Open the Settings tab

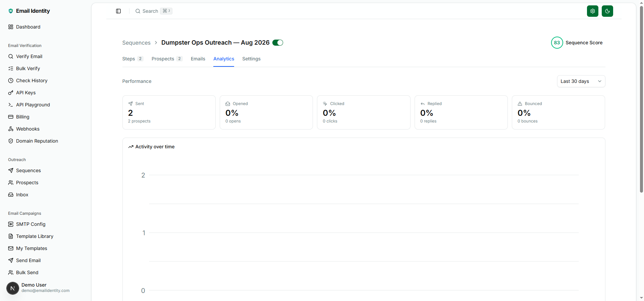[x=251, y=59]
